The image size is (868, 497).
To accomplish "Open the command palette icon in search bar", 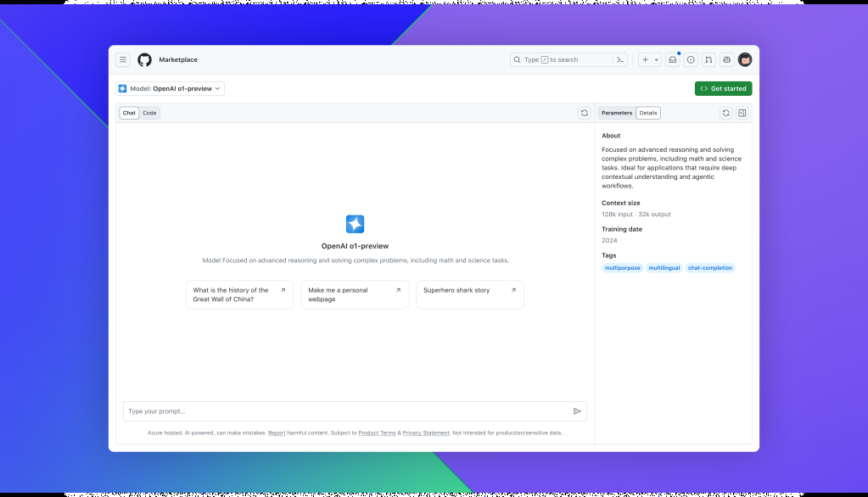I will pyautogui.click(x=620, y=59).
